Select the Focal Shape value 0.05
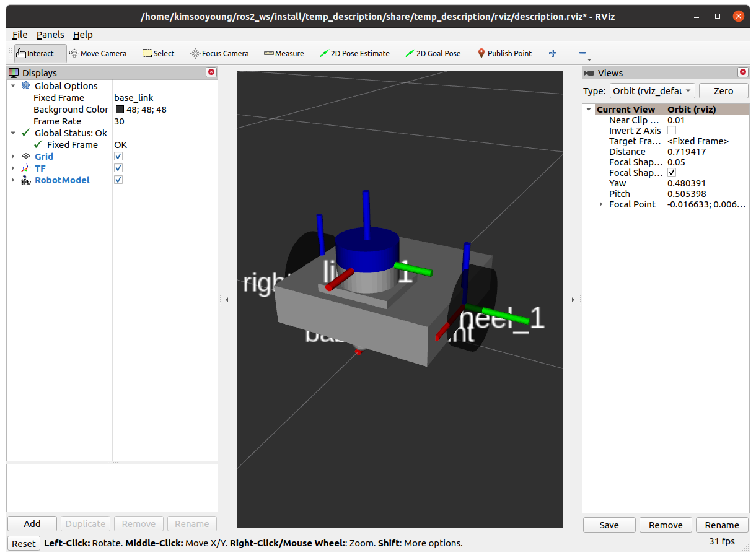The width and height of the screenshot is (756, 558). point(676,162)
